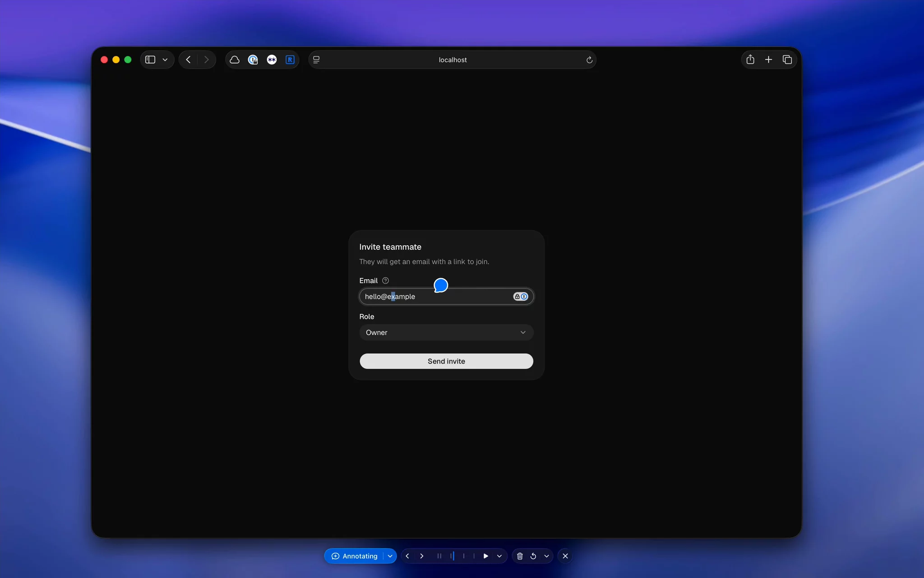The height and width of the screenshot is (578, 924).
Task: Focus the localhost address bar
Action: click(x=453, y=60)
